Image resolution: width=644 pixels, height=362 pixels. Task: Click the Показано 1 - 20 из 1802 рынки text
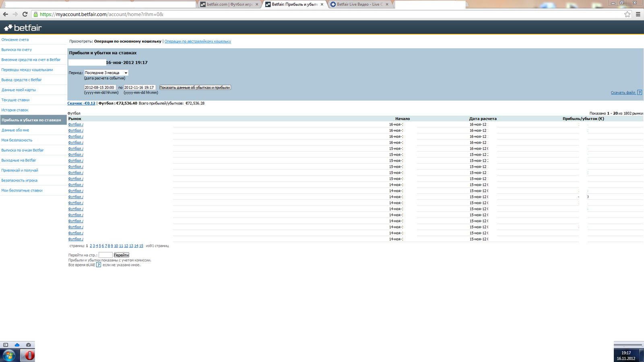coord(616,113)
